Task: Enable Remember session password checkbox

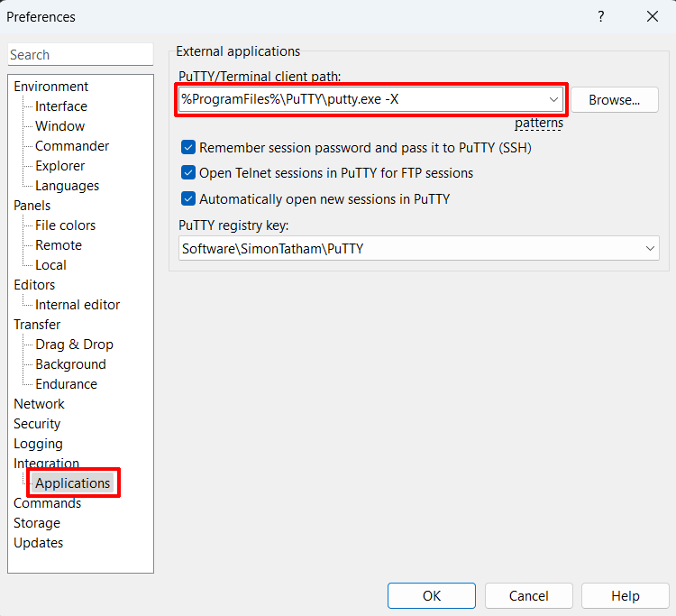Action: click(x=188, y=148)
